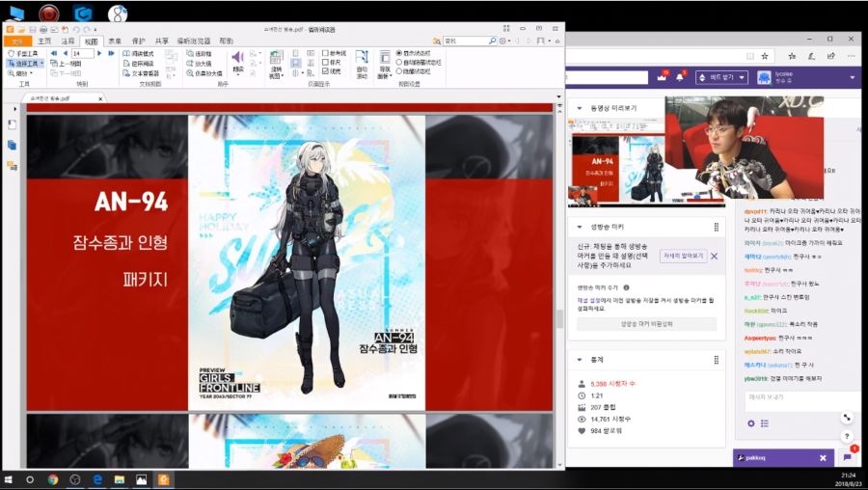Screen dimensions: 868x490
Task: Open stream marker panel drag handle menu
Action: 717,227
